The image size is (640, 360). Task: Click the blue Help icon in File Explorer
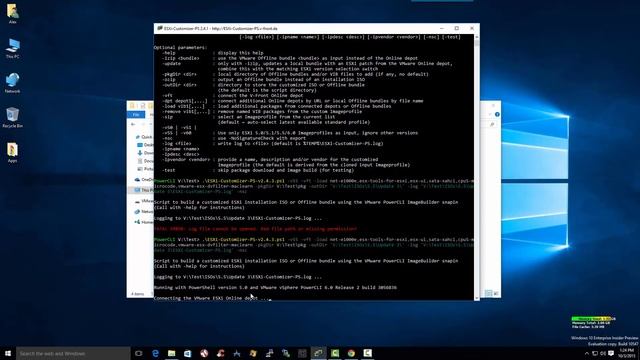pyautogui.click(x=497, y=114)
